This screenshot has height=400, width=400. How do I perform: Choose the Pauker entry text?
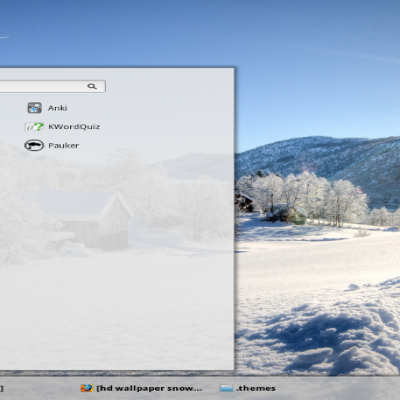64,146
